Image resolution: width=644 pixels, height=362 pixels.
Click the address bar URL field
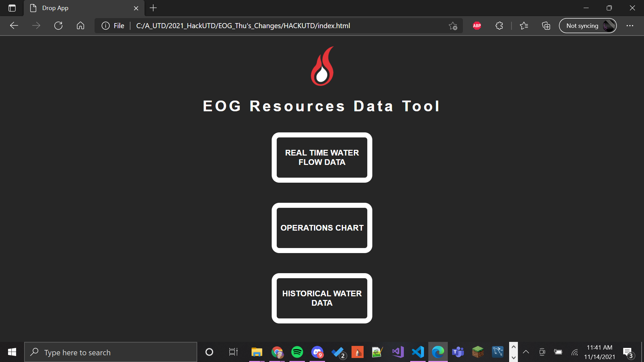click(243, 26)
